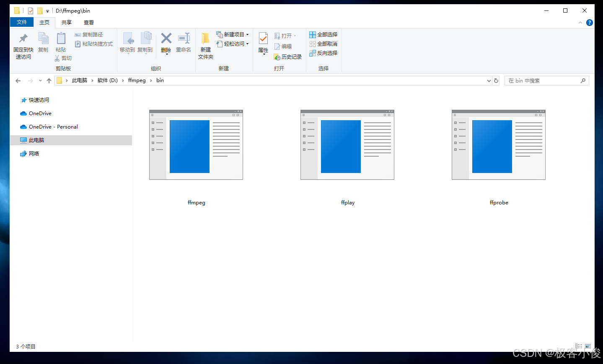603x364 pixels.
Task: Select the ffplay file thumbnail
Action: (347, 145)
